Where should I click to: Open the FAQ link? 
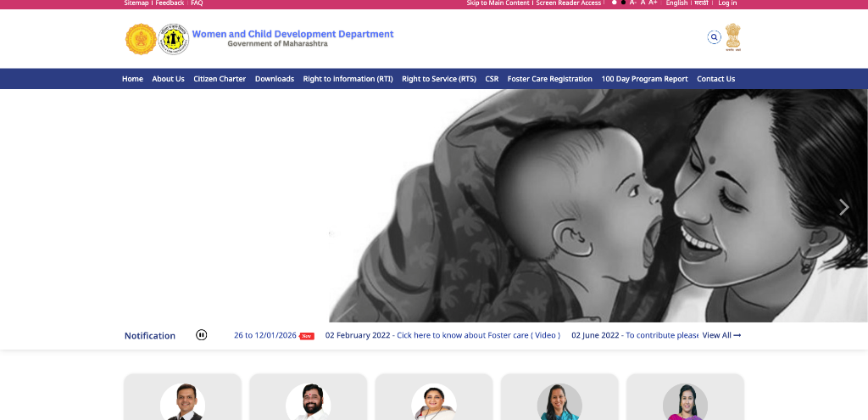[x=197, y=3]
